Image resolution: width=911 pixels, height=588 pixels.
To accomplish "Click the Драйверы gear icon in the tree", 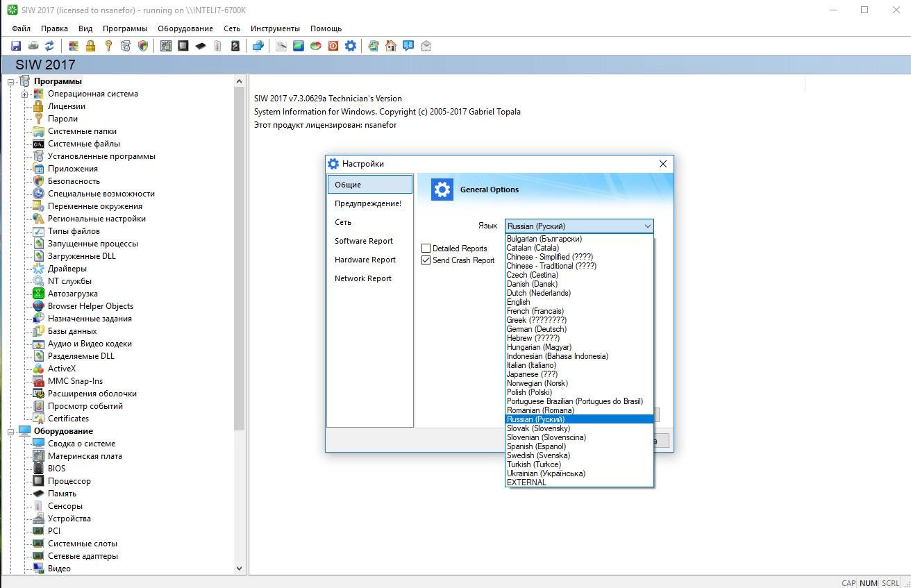I will [x=39, y=269].
